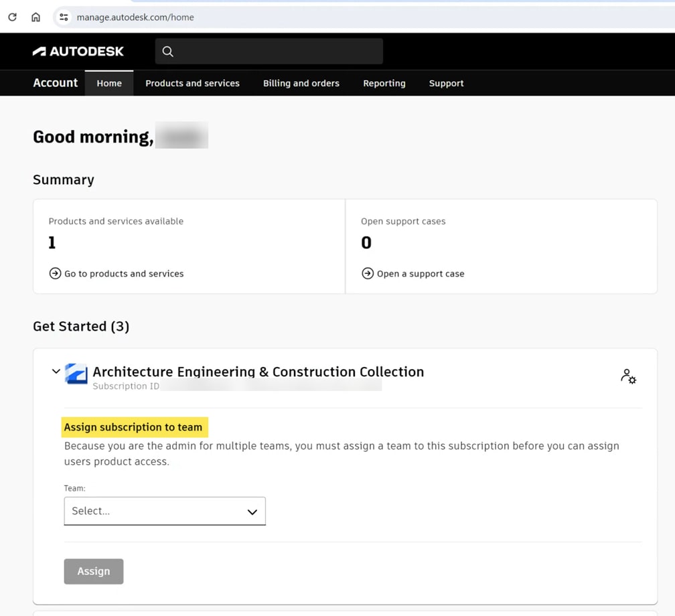675x616 pixels.
Task: Click the Open a support case link
Action: pyautogui.click(x=421, y=273)
